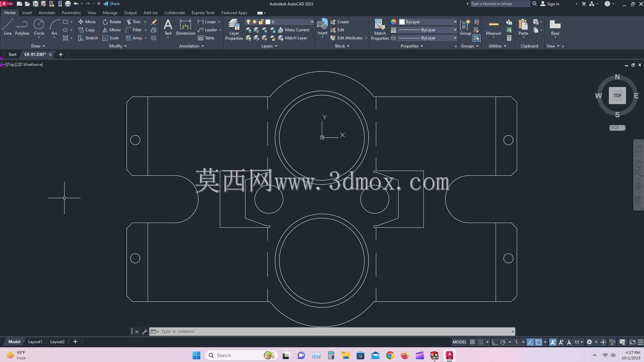Viewport: 644px width, 362px height.
Task: Toggle drawing grid display in status bar
Action: click(x=472, y=342)
